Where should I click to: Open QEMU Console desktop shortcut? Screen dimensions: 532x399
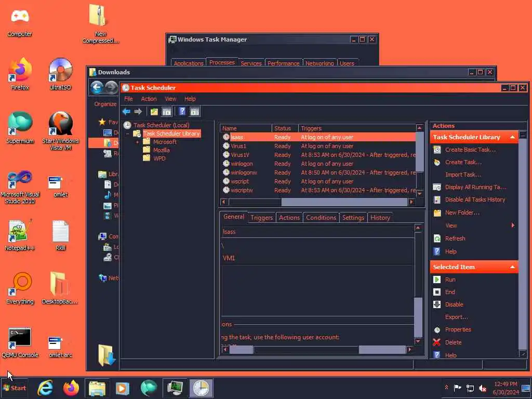point(20,342)
